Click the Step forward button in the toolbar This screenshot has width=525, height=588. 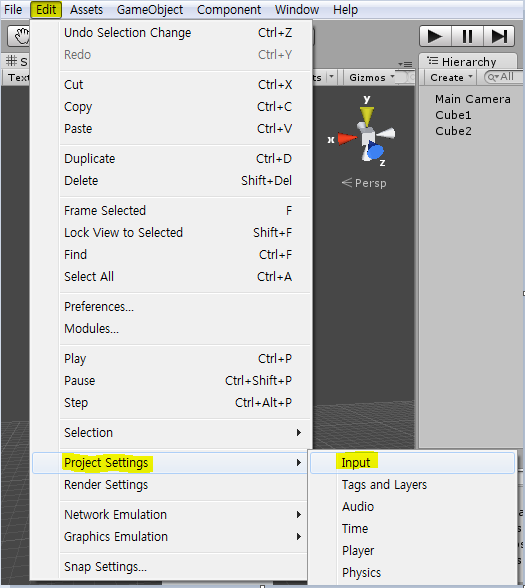499,36
